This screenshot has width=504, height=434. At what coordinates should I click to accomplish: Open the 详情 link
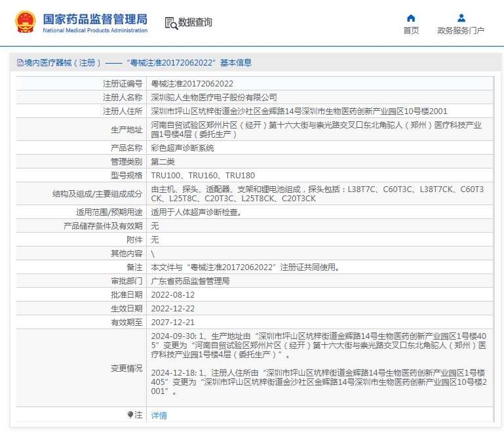(159, 416)
